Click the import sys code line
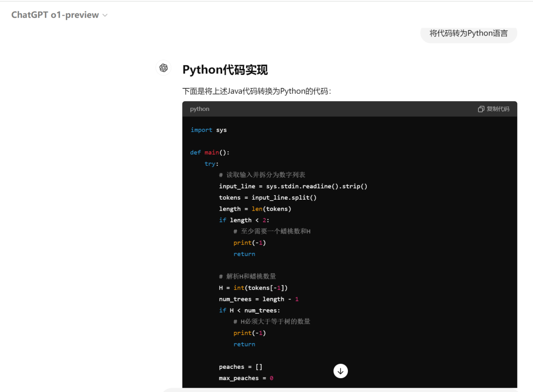The image size is (533, 392). pos(208,130)
